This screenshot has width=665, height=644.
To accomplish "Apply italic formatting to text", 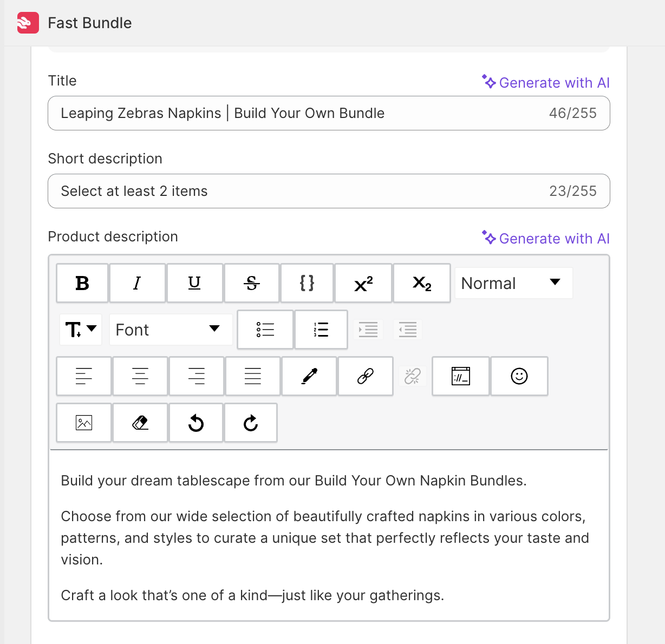I will tap(138, 283).
